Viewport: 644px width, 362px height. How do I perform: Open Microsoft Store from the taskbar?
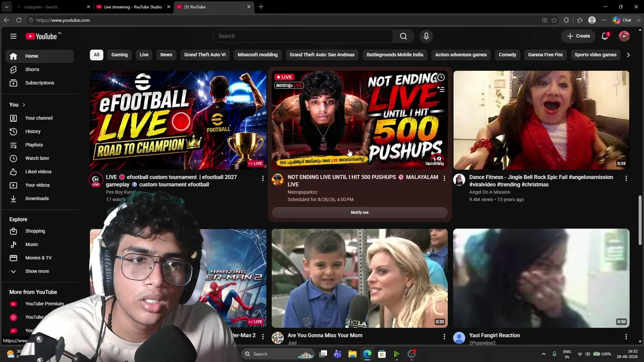[382, 354]
